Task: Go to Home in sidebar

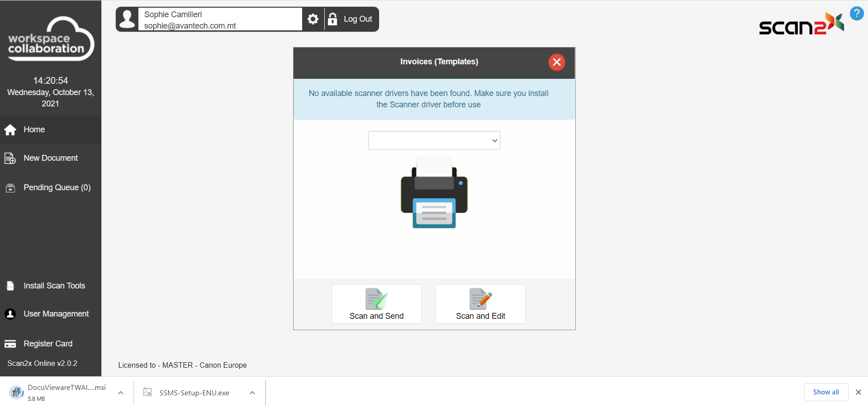Action: [34, 130]
